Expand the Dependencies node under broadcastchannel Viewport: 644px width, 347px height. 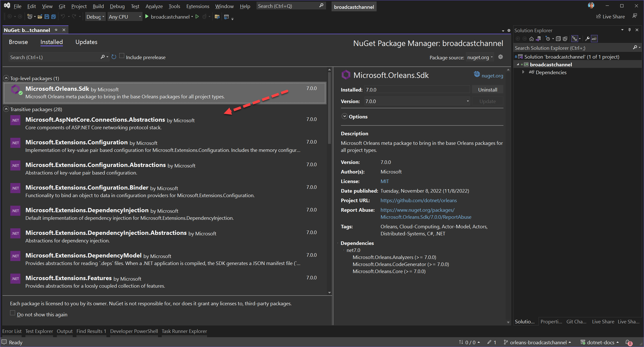(x=523, y=72)
